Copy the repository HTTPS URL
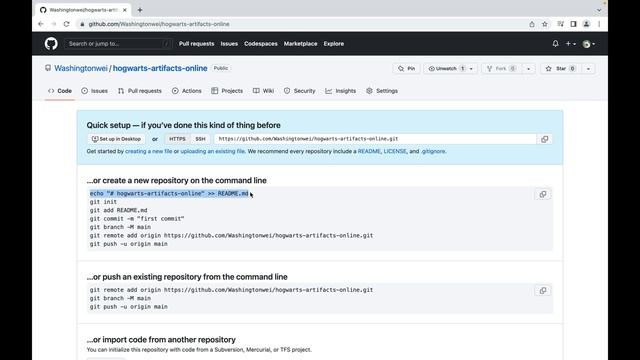640x360 pixels. tap(544, 139)
